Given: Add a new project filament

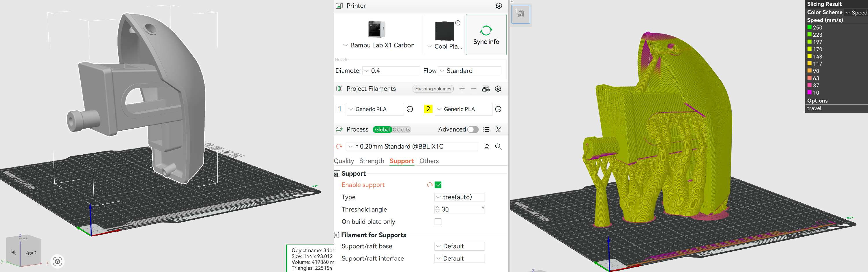Looking at the screenshot, I should point(462,89).
